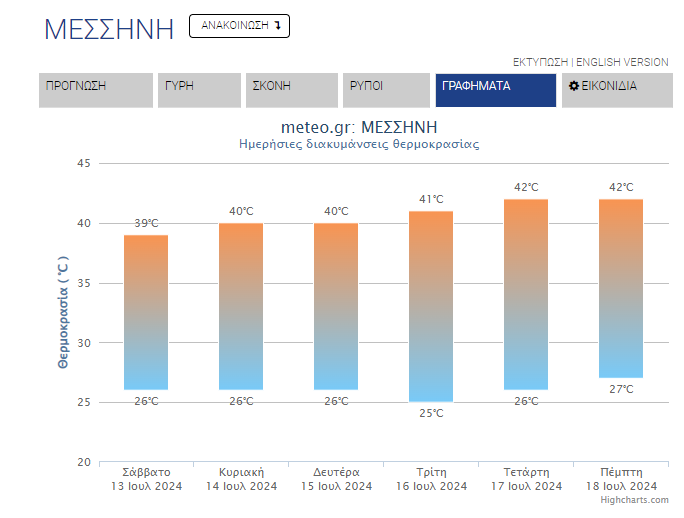Click the Δευτέρα 15 Ιουλ temperature bar
Screen dimensions: 684x518
[x=336, y=306]
